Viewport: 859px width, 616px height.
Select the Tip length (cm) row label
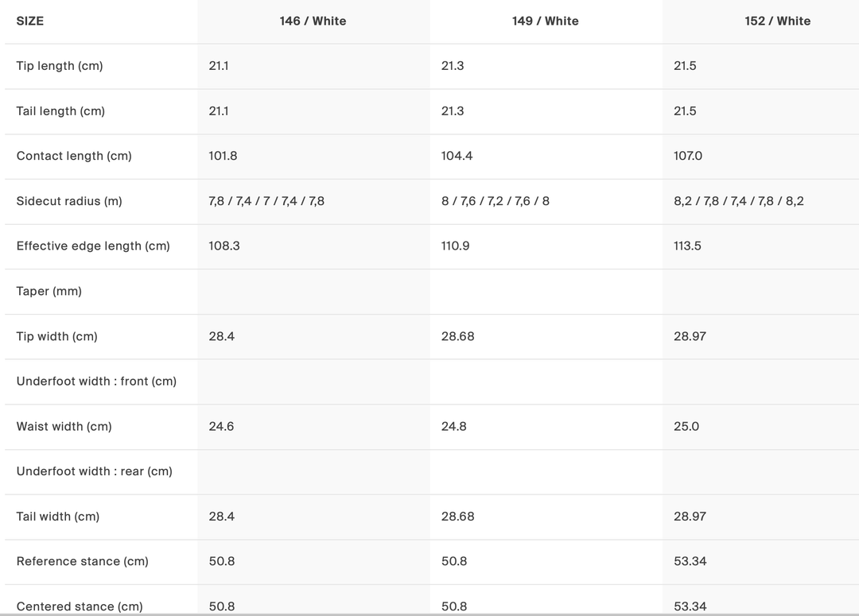[60, 66]
